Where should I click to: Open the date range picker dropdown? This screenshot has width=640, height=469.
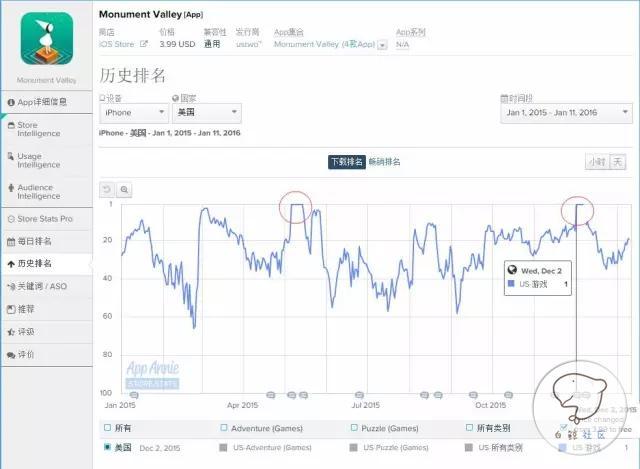[562, 114]
